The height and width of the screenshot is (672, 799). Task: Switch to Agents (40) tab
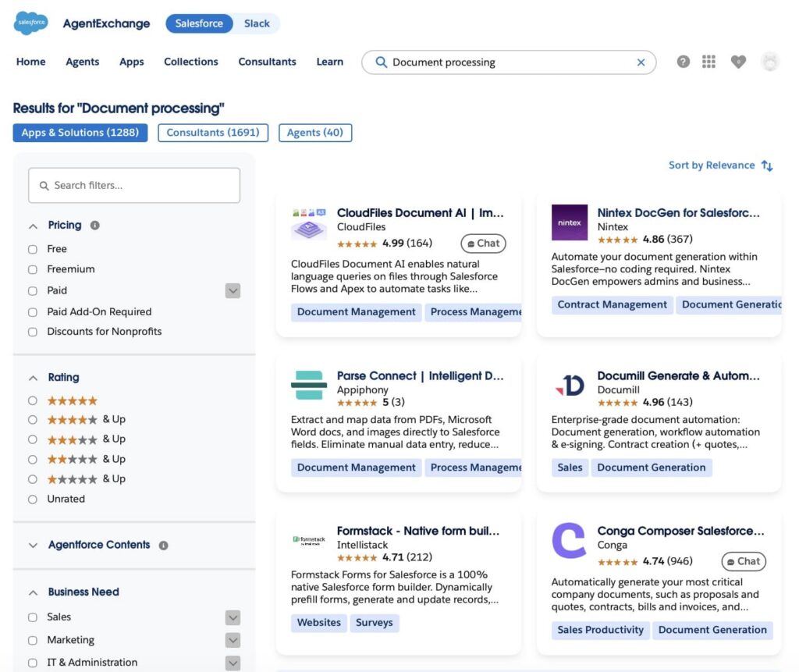click(315, 133)
